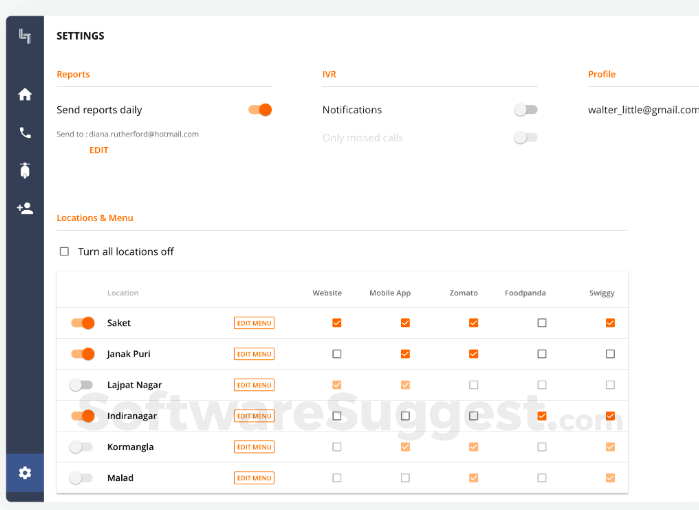Click the profile email walter_little
The image size is (699, 510).
[642, 110]
